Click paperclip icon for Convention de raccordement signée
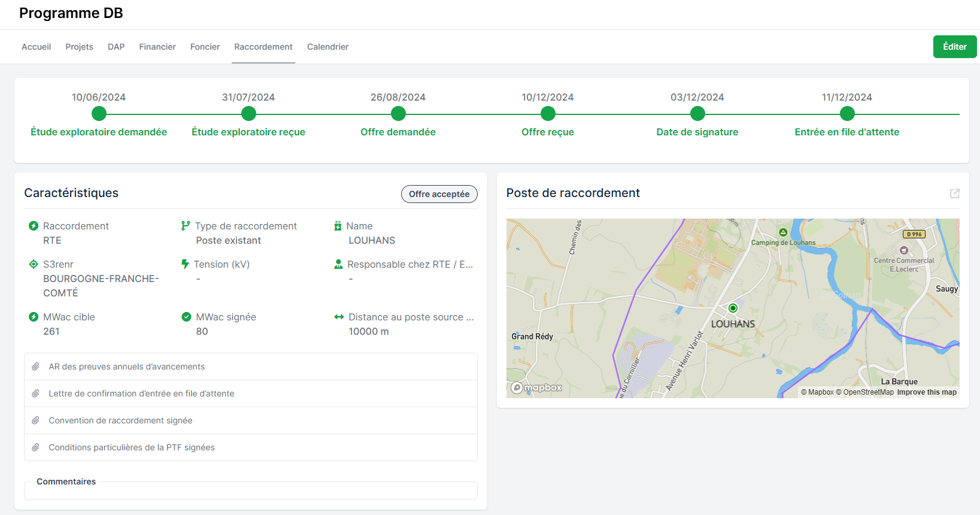 (36, 420)
